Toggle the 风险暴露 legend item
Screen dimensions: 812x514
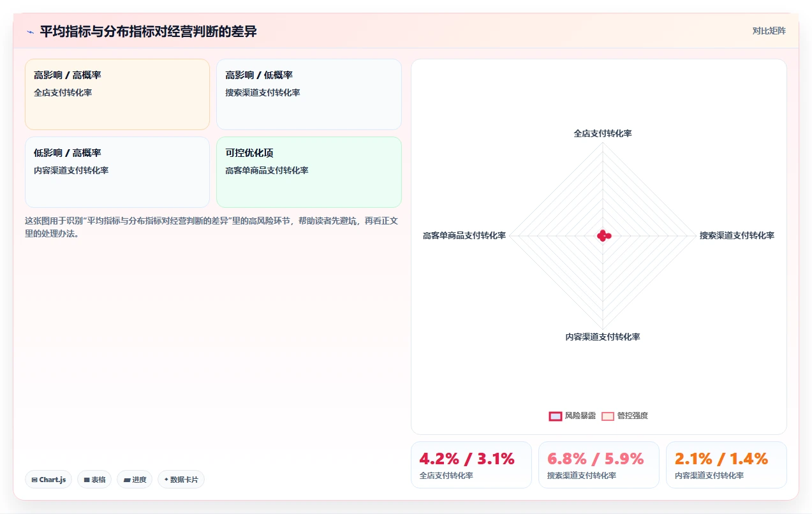tap(572, 416)
